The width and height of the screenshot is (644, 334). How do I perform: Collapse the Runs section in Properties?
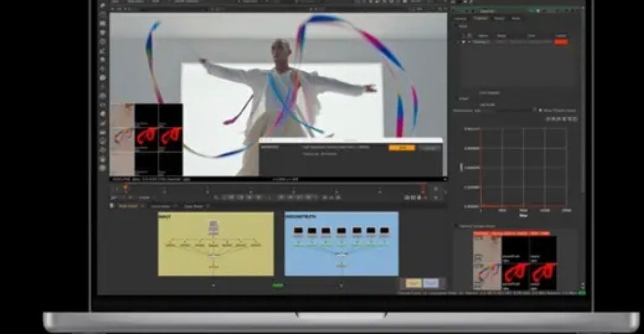click(x=457, y=26)
